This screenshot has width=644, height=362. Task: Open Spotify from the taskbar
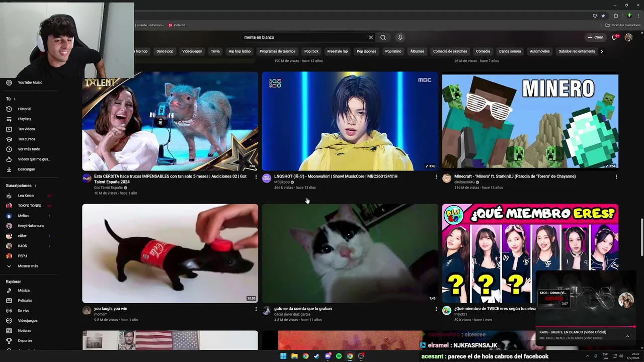point(339,356)
